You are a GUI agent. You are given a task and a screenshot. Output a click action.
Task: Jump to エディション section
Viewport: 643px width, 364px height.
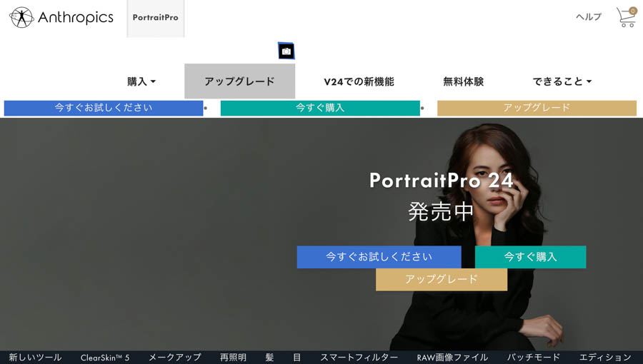pos(605,358)
